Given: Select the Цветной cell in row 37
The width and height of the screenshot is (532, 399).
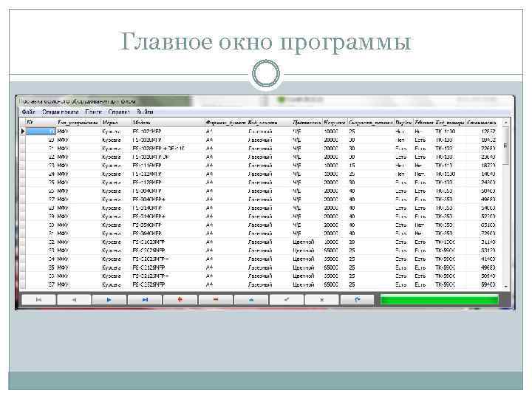Looking at the screenshot, I should pyautogui.click(x=307, y=284).
